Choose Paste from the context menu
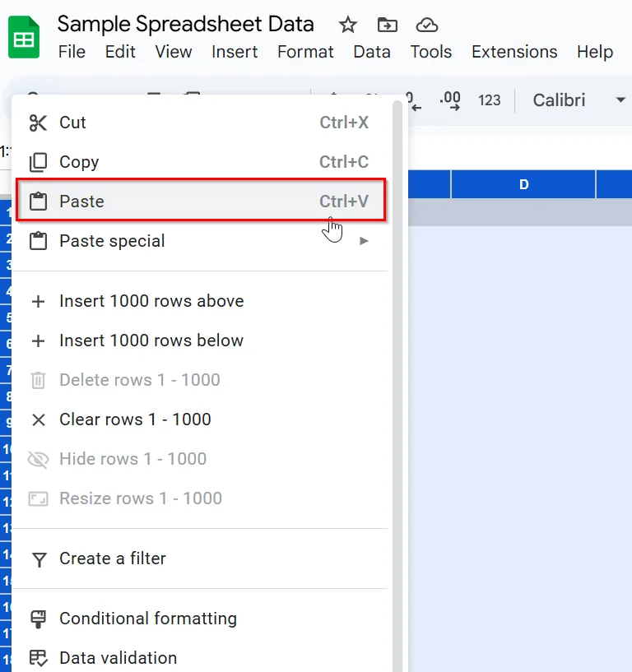Image resolution: width=632 pixels, height=672 pixels. [201, 201]
